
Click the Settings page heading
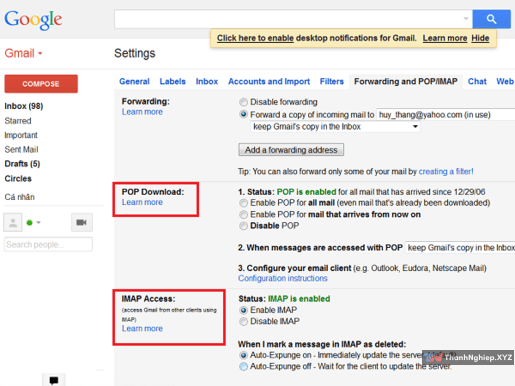point(135,53)
